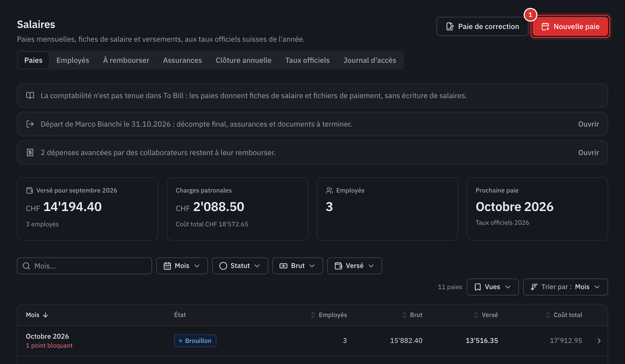This screenshot has width=625, height=364.
Task: Click the people icon on Employés card
Action: click(329, 190)
